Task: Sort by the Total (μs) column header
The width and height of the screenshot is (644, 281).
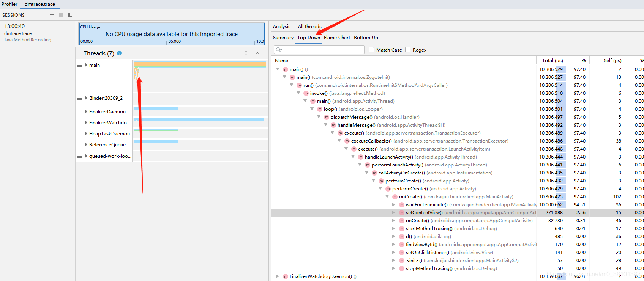Action: (x=552, y=60)
